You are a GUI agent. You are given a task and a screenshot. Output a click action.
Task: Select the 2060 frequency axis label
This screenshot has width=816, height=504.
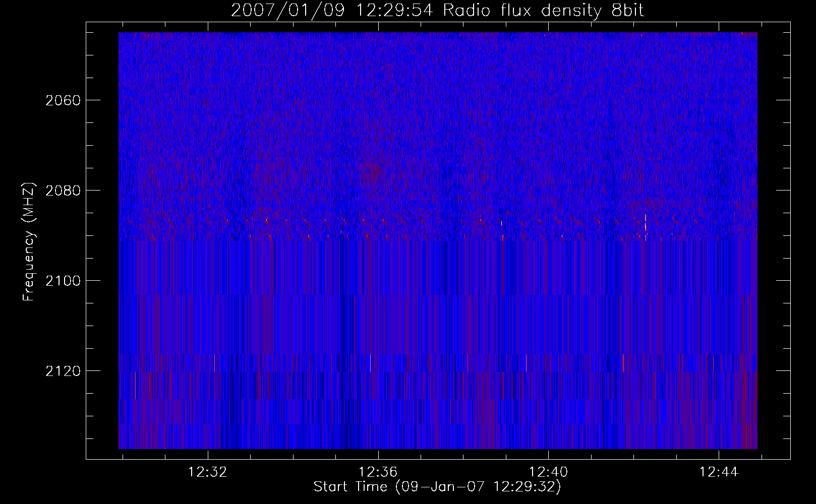tap(63, 100)
